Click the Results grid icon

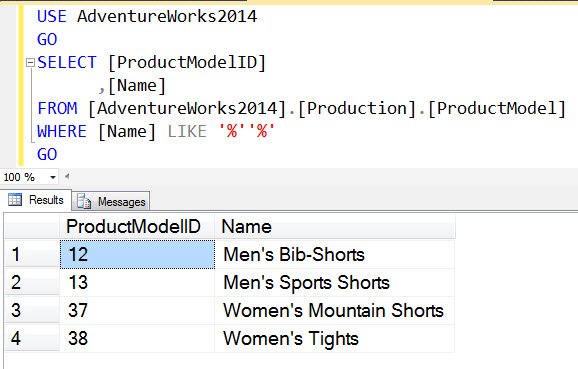(x=15, y=200)
